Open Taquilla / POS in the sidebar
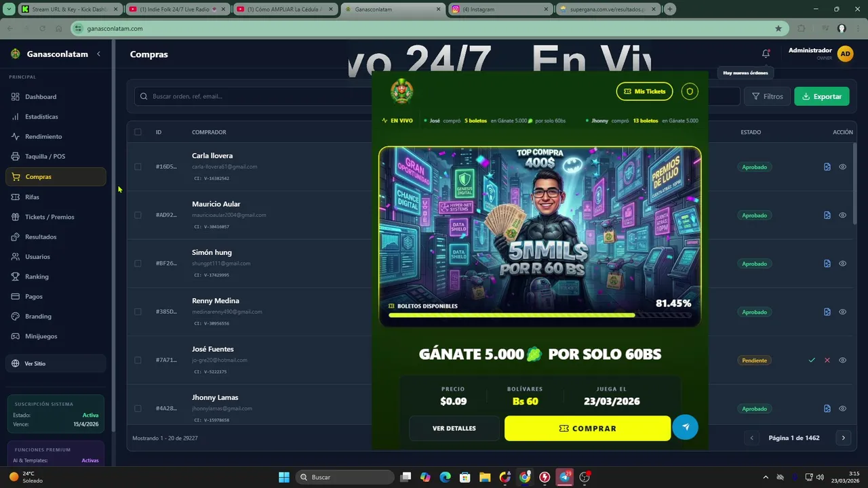868x488 pixels. 56,157
